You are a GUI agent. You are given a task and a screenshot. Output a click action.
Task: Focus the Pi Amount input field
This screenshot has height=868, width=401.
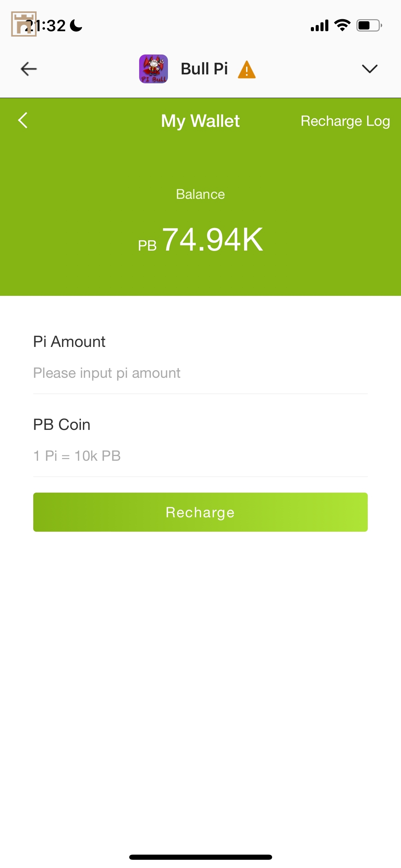tap(200, 373)
